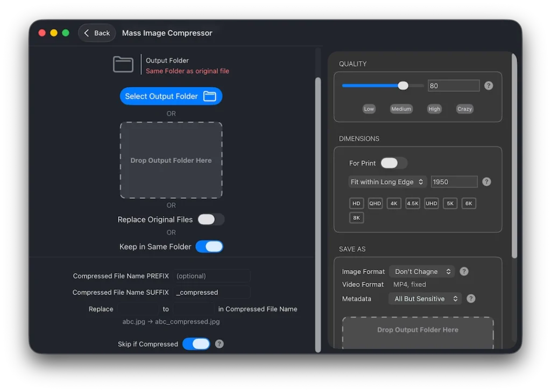Select the Crazy quality preset
The height and width of the screenshot is (392, 551).
[x=464, y=109]
